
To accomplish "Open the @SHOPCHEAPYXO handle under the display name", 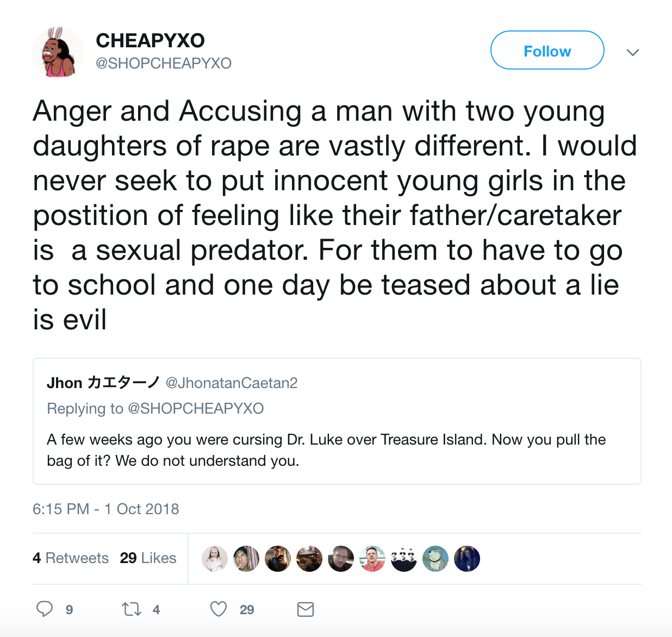I will pos(164,64).
